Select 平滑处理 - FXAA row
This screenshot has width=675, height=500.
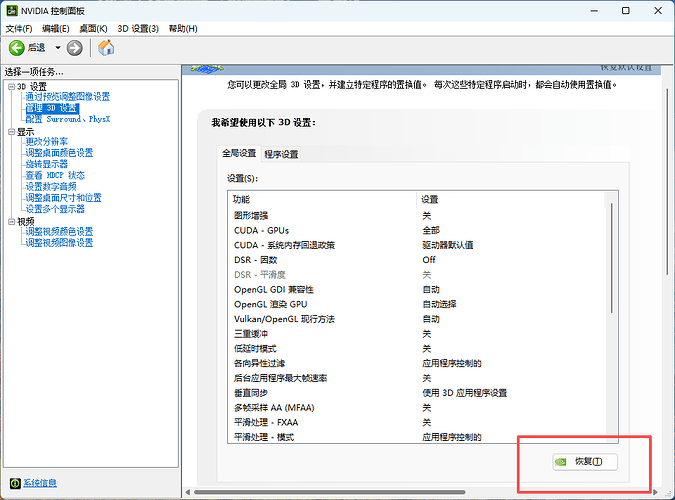click(x=417, y=422)
